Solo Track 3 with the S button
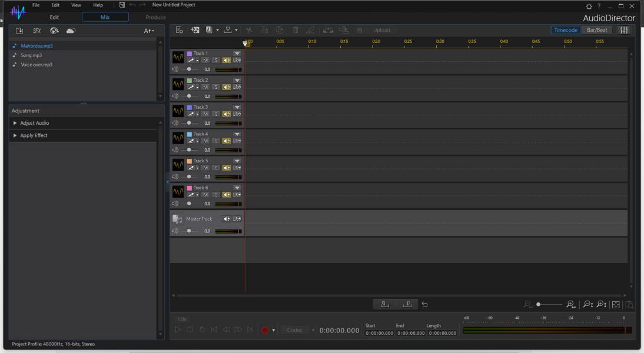The image size is (644, 353). pos(216,114)
